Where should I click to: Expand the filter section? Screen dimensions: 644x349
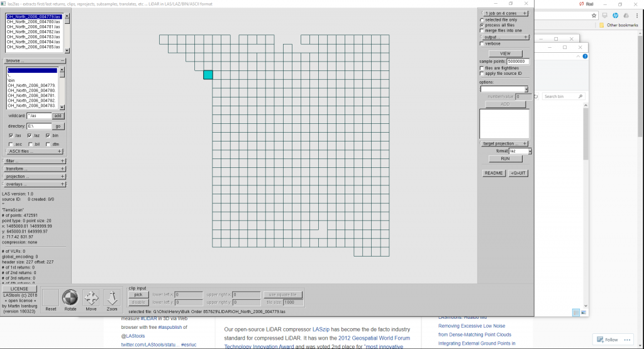tap(62, 161)
